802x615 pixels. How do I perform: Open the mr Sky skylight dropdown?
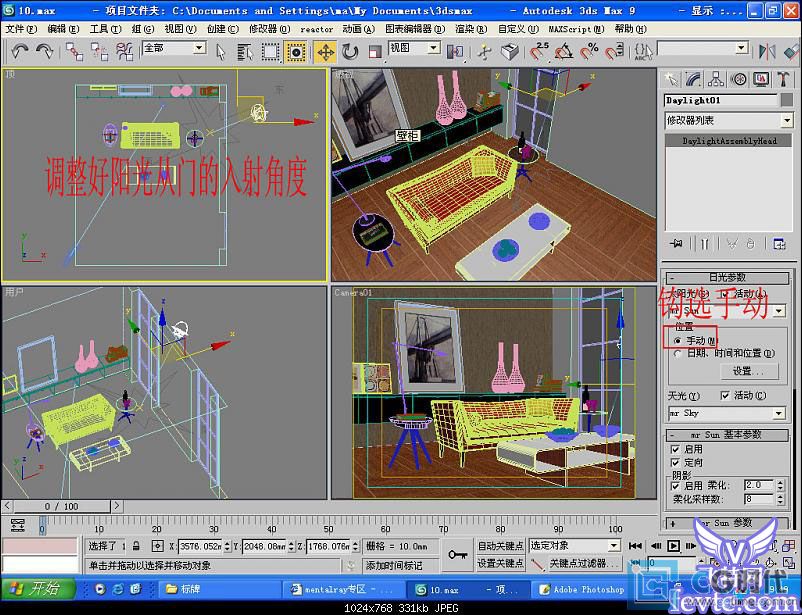779,413
